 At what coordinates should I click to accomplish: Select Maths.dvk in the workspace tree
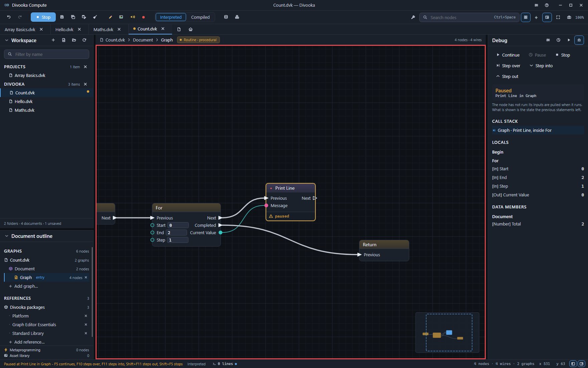24,110
